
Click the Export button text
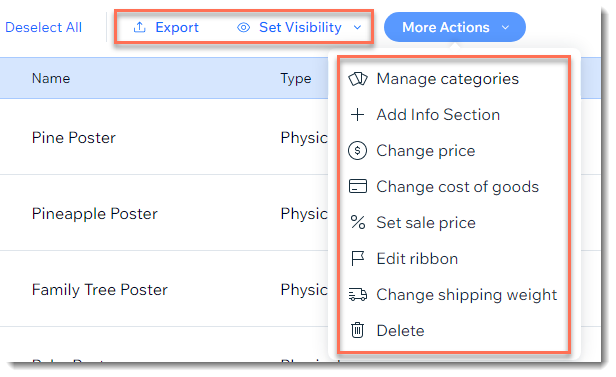coord(177,27)
